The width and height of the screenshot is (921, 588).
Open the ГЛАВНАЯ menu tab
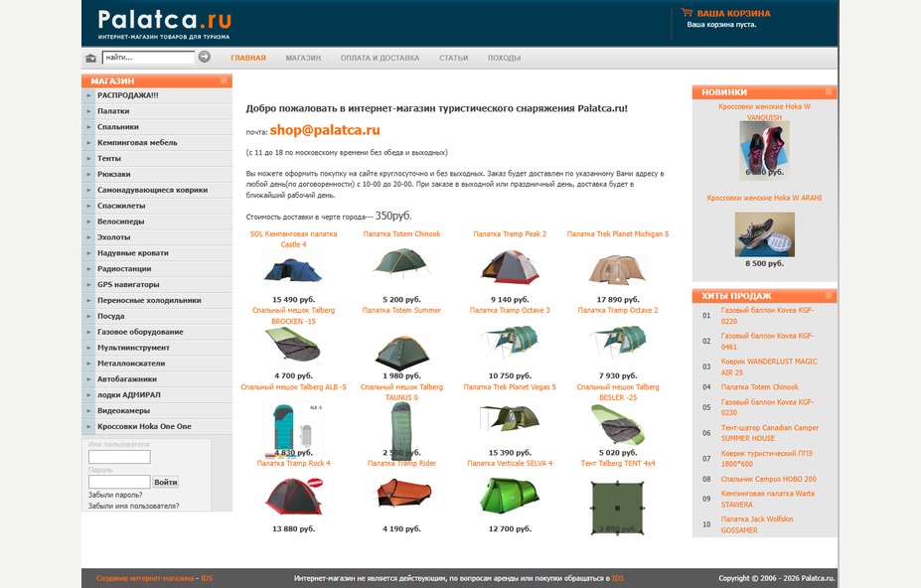pos(247,59)
